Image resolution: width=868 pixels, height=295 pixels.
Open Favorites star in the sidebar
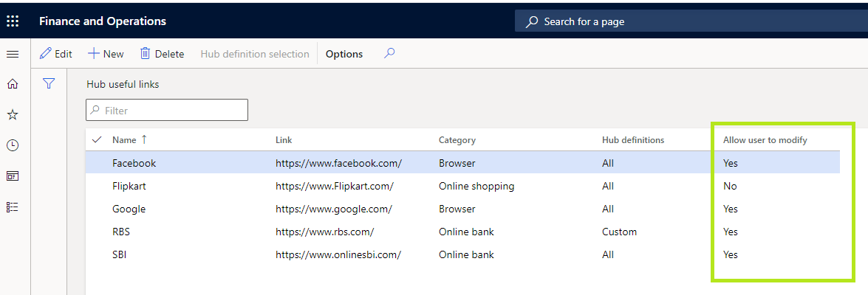coord(12,115)
